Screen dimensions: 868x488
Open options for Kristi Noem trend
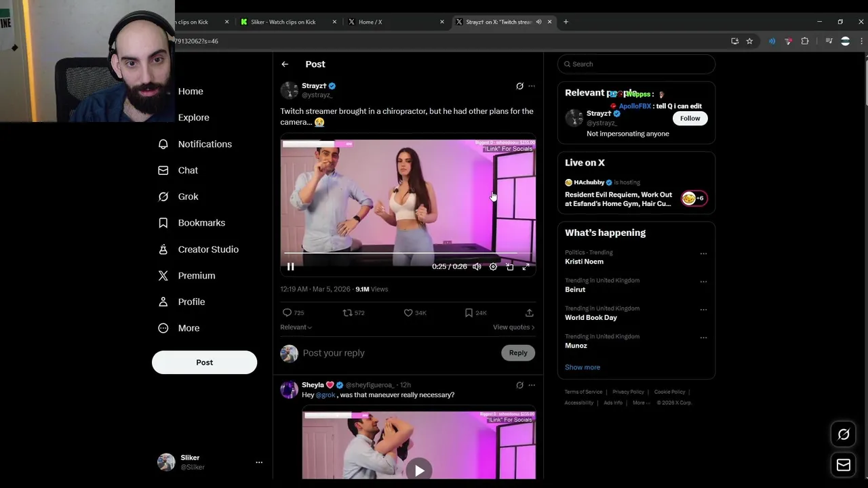703,253
